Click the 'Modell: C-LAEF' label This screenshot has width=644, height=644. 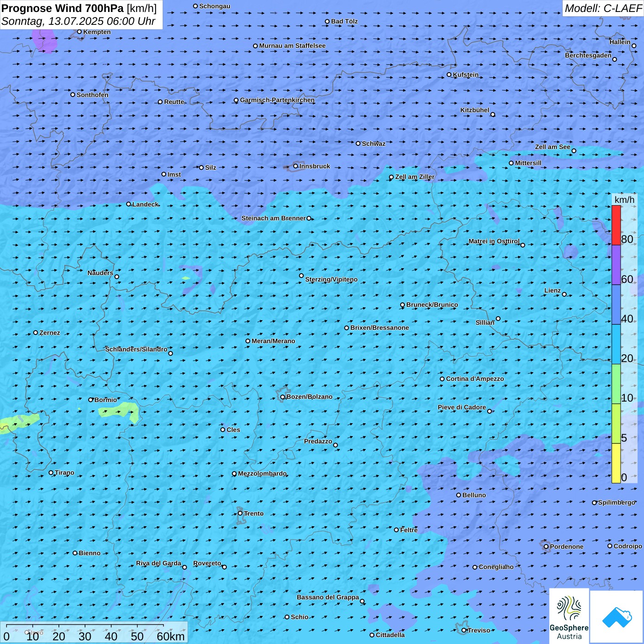point(603,8)
